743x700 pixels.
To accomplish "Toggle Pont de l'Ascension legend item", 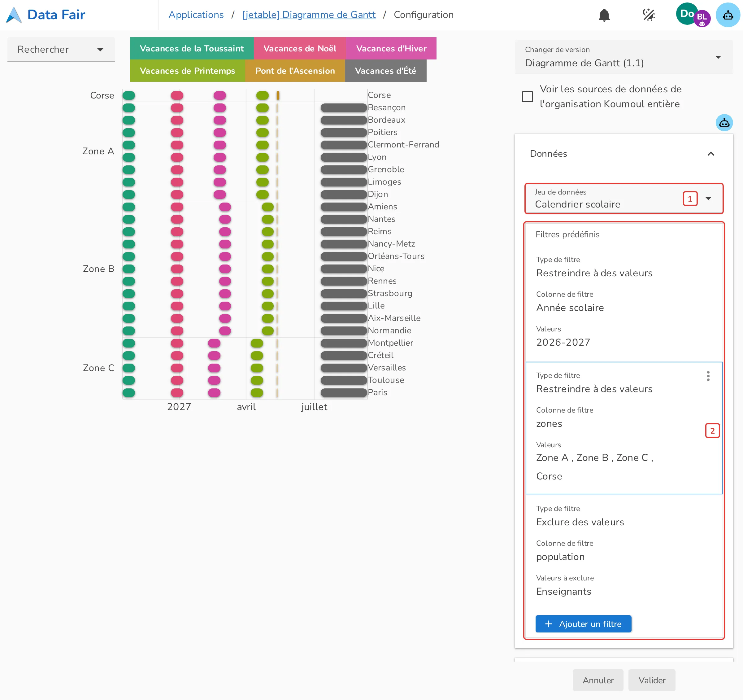I will click(295, 71).
